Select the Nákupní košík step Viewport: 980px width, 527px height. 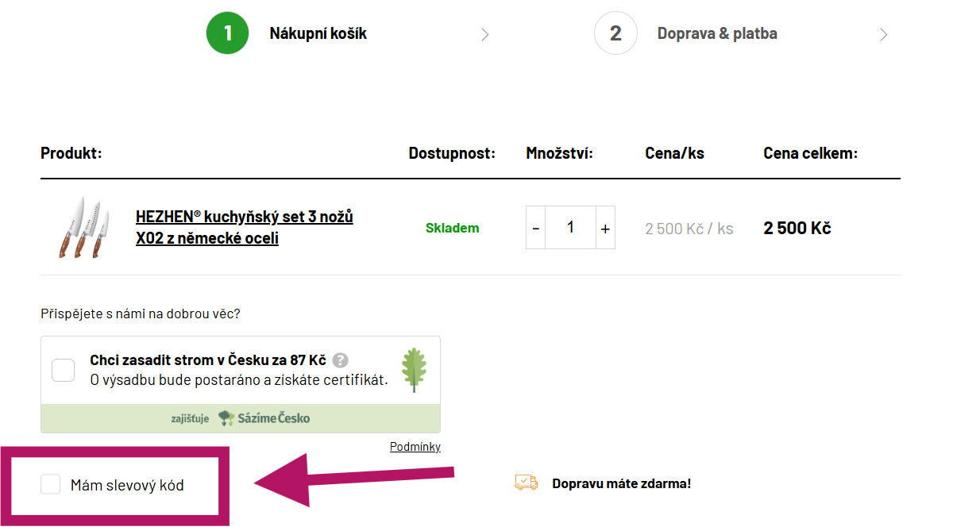coord(318,33)
